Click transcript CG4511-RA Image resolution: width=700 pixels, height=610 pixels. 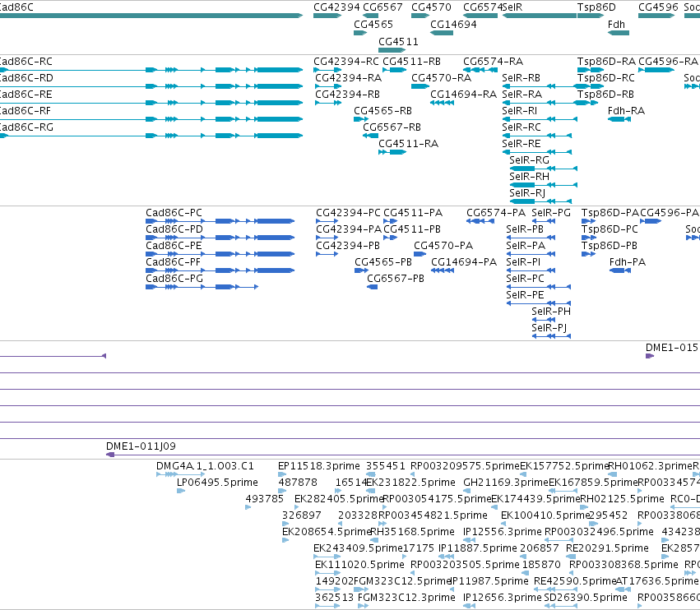[409, 144]
